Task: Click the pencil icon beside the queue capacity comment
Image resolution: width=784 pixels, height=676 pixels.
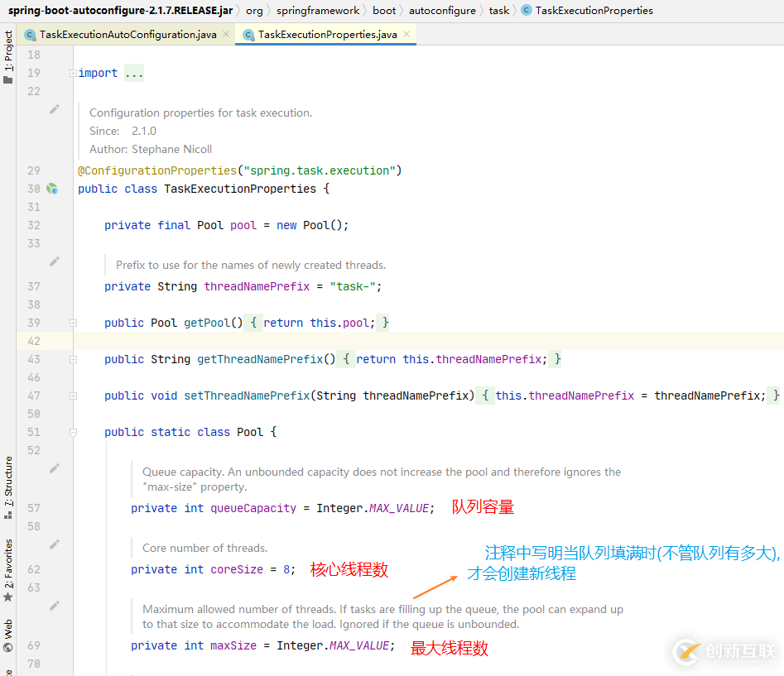Action: 55,468
